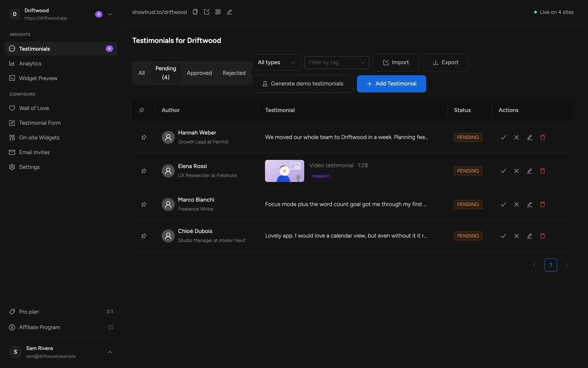This screenshot has height=368, width=588.
Task: Go to previous page of testimonials
Action: point(534,265)
